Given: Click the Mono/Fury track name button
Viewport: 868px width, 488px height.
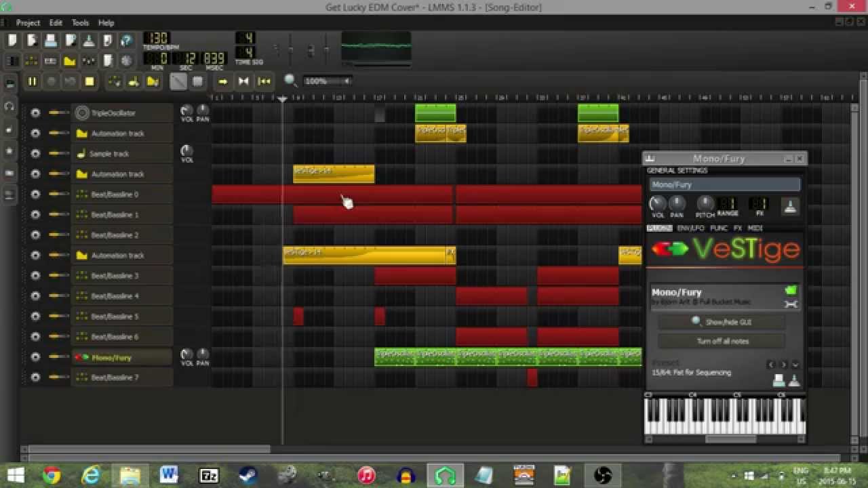Looking at the screenshot, I should point(123,357).
